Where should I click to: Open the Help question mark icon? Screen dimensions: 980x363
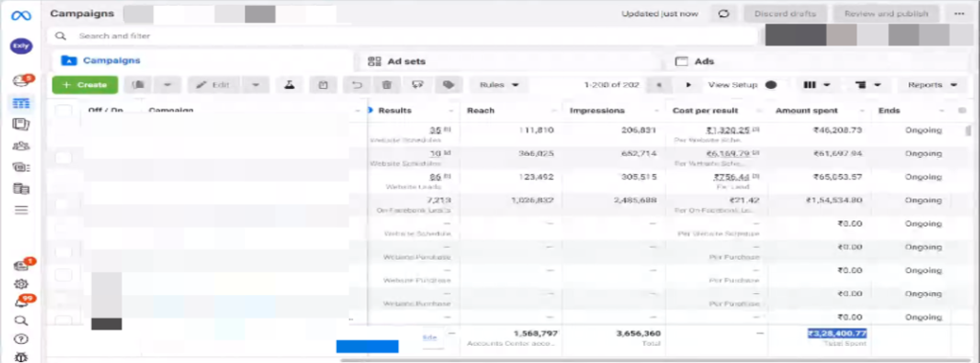pos(21,339)
